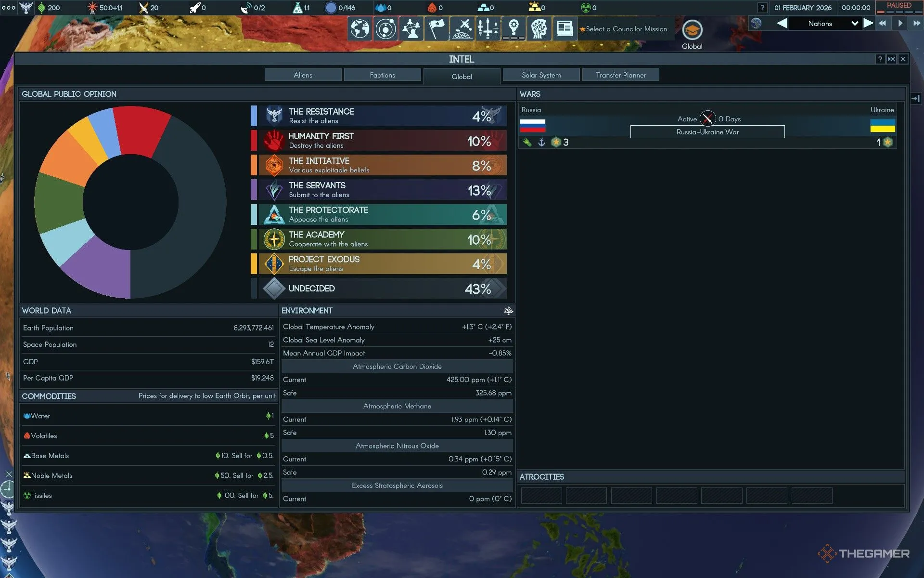Increase game speed with fast-forward

(917, 23)
